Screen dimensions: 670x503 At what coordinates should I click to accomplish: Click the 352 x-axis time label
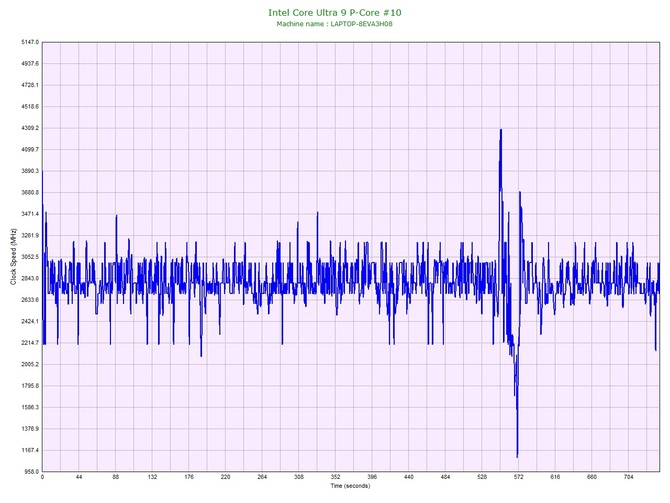[x=336, y=477]
